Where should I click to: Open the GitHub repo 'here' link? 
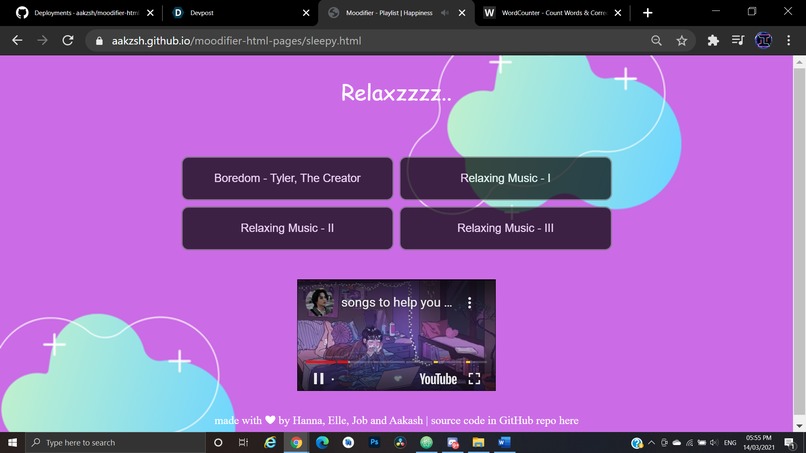569,421
